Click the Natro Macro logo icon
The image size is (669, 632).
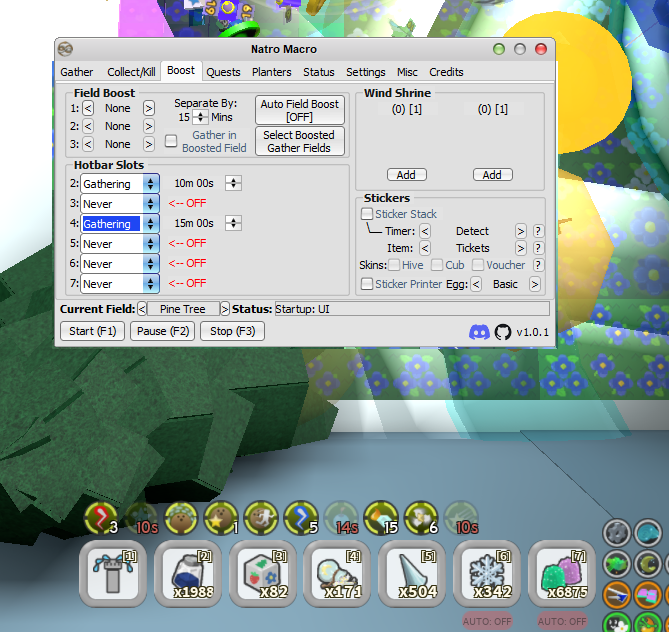coord(65,49)
